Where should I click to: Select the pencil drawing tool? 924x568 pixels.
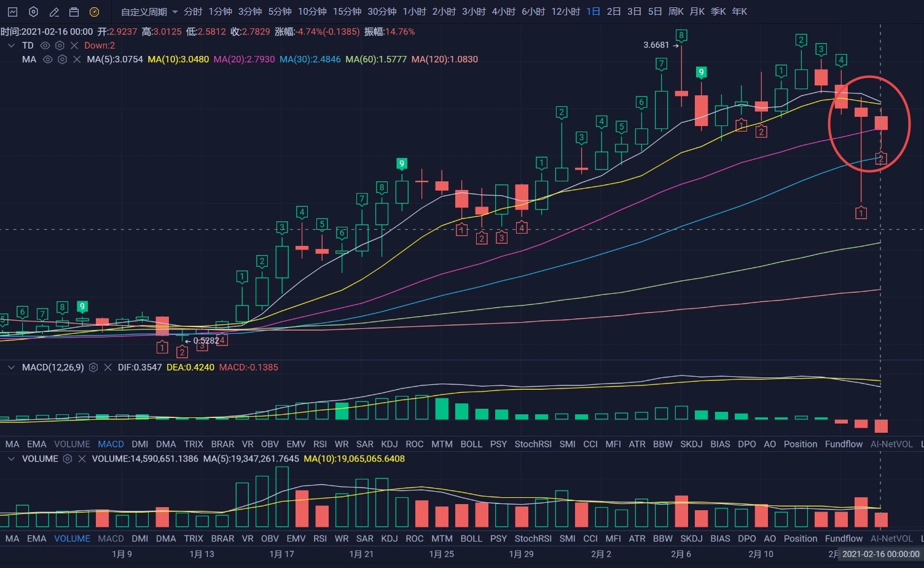click(53, 12)
